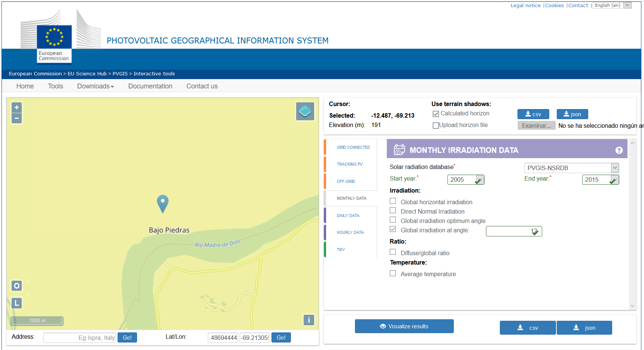Open the Downloads menu dropdown
This screenshot has height=350, width=644.
click(x=95, y=86)
